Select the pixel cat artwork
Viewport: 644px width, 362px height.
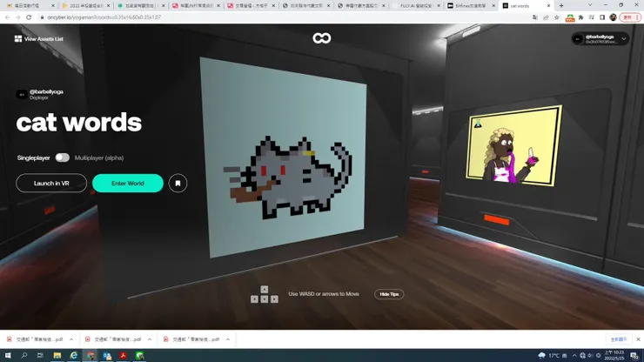tap(284, 158)
